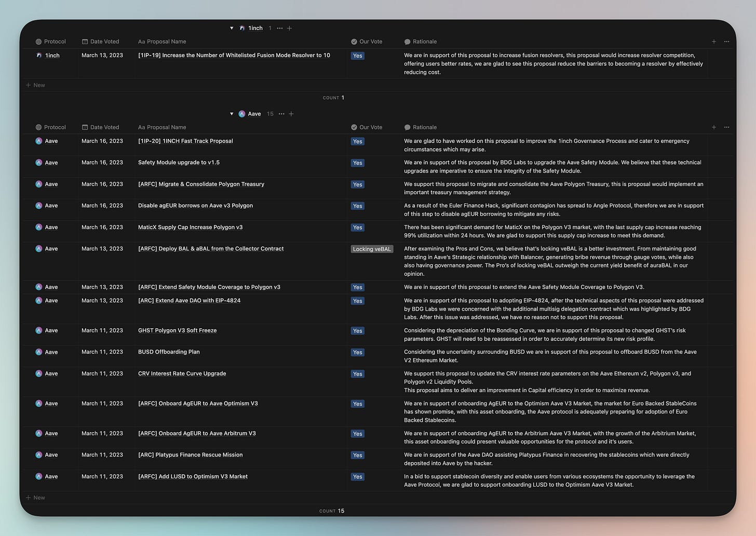Image resolution: width=756 pixels, height=536 pixels.
Task: Select Yes tag in BUSD Offboarding Plan row
Action: pyautogui.click(x=357, y=352)
